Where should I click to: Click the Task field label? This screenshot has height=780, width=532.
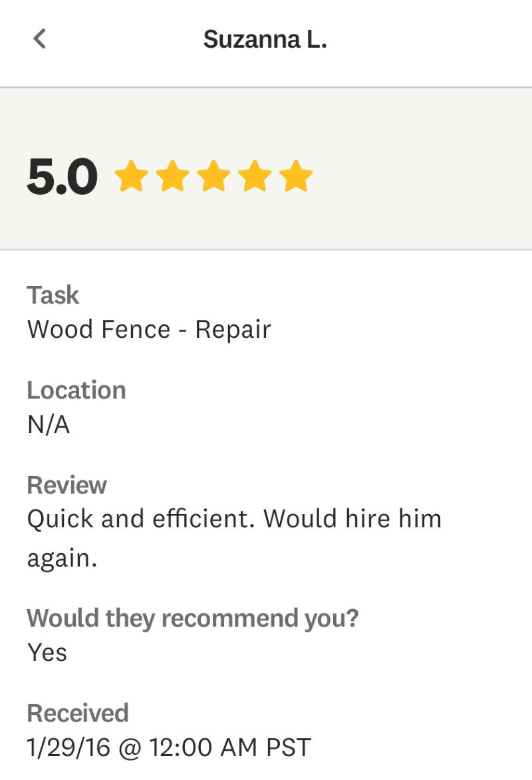click(53, 295)
